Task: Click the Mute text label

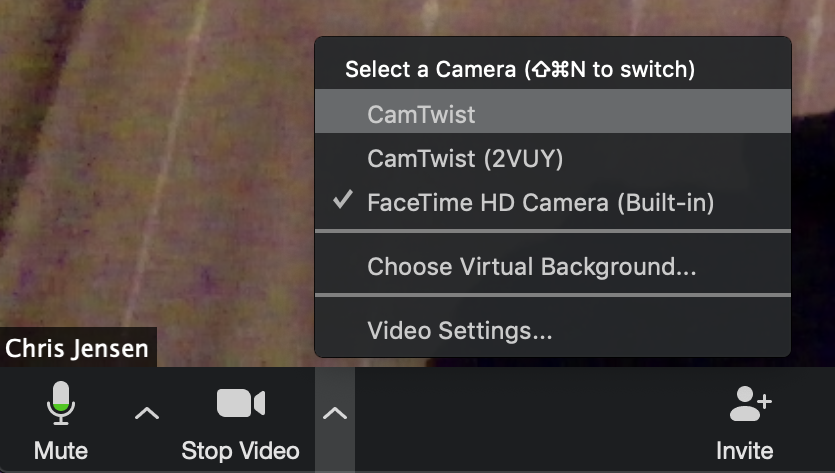Action: pos(61,451)
